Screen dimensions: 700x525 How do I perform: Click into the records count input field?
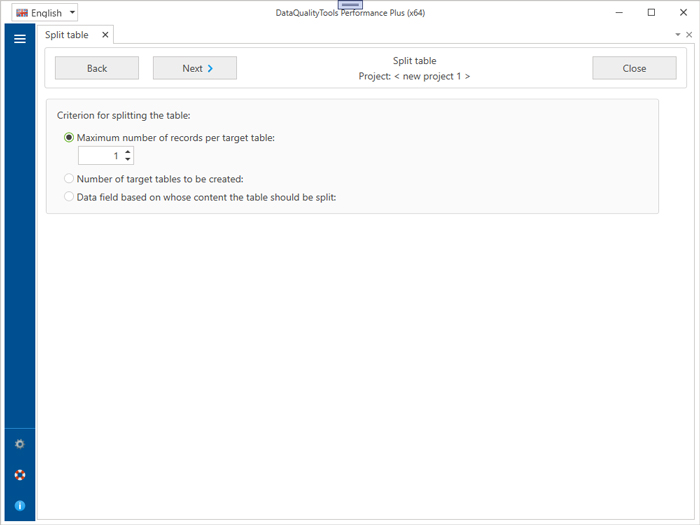click(x=100, y=156)
